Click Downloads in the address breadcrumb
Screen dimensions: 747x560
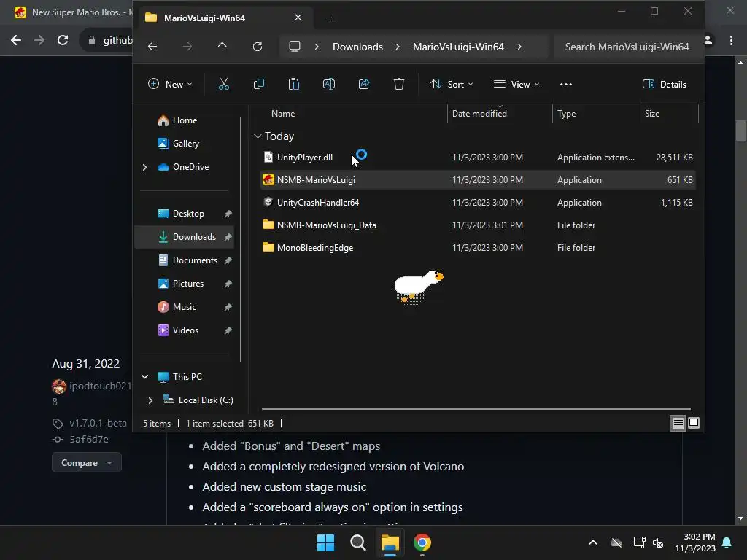[x=357, y=47]
